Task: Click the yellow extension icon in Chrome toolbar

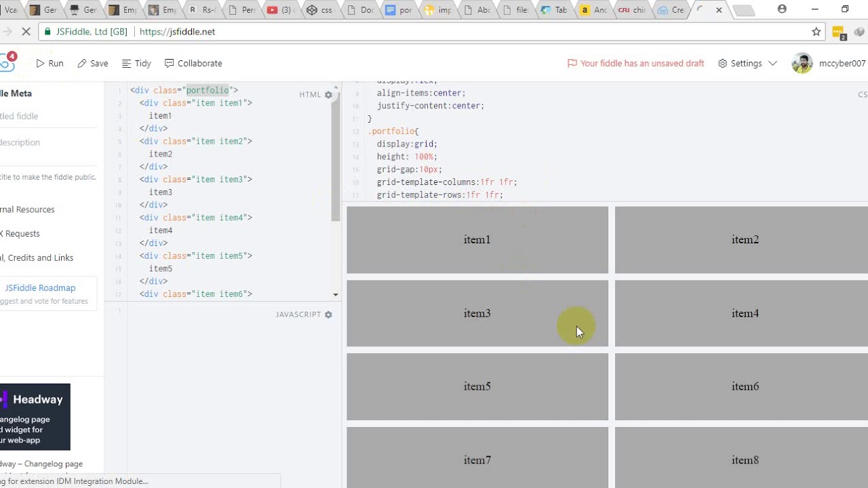Action: click(x=839, y=32)
